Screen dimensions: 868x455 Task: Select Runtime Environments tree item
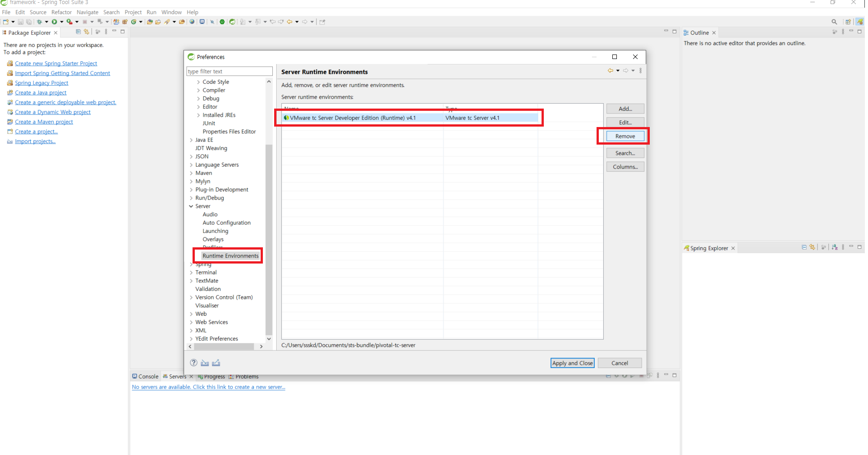tap(230, 256)
